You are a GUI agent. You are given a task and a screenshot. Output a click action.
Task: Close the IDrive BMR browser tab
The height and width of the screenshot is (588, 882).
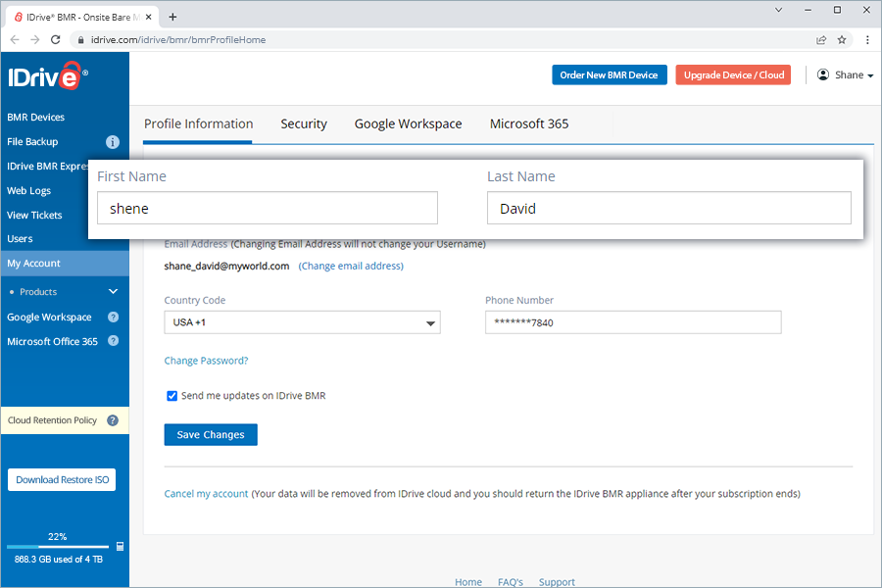pos(149,17)
